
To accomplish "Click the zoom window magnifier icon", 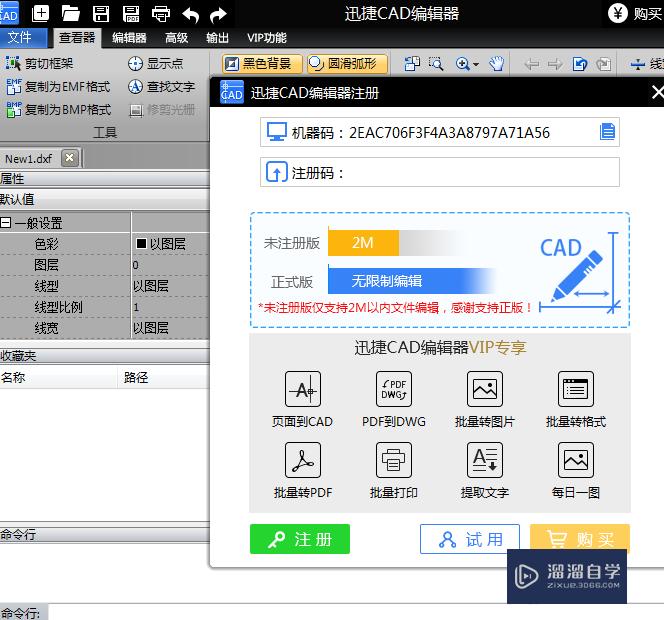I will [436, 64].
